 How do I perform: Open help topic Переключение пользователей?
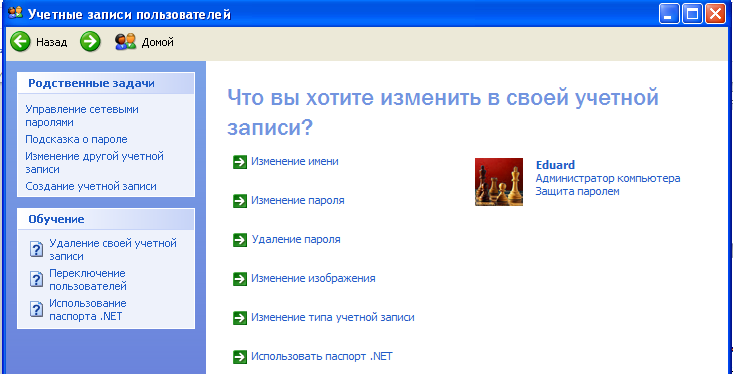coord(88,280)
